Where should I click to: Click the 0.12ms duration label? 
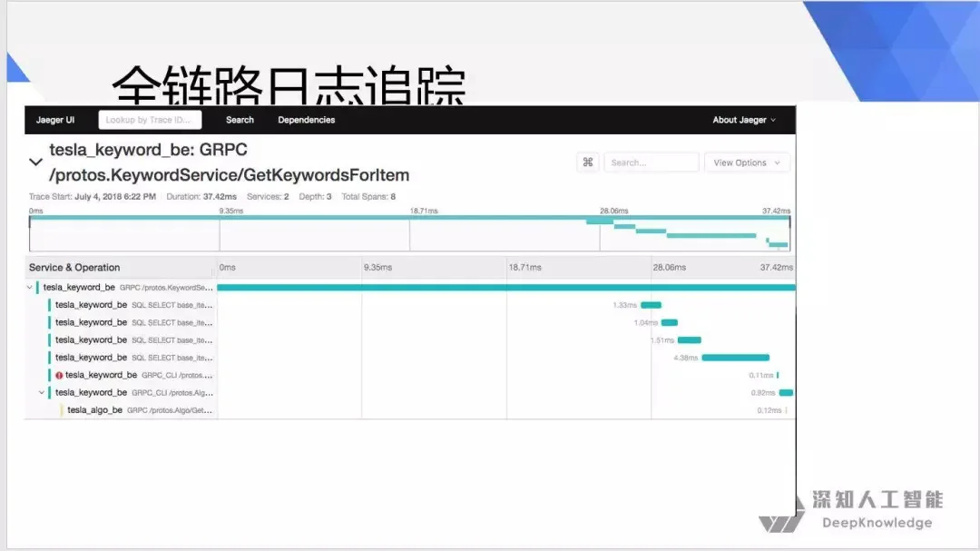click(x=769, y=410)
